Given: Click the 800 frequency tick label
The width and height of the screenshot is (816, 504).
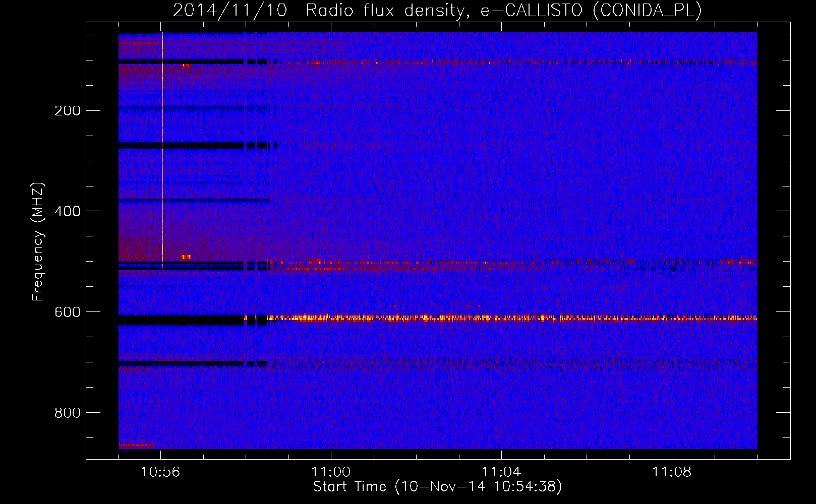Looking at the screenshot, I should point(68,413).
